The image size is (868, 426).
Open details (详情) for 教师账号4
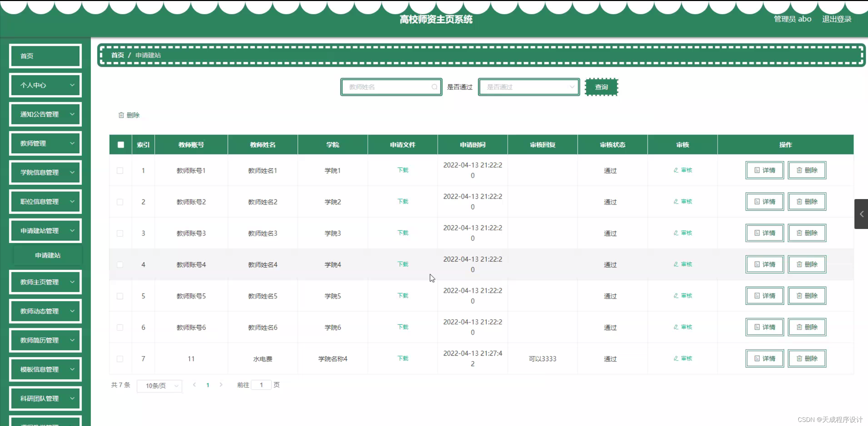(x=765, y=264)
